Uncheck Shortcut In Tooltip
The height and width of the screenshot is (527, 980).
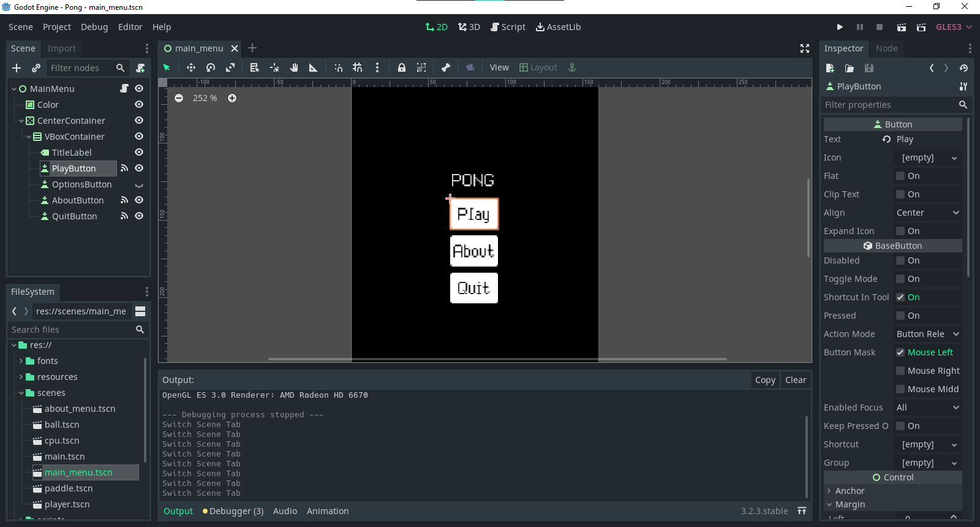pyautogui.click(x=900, y=297)
